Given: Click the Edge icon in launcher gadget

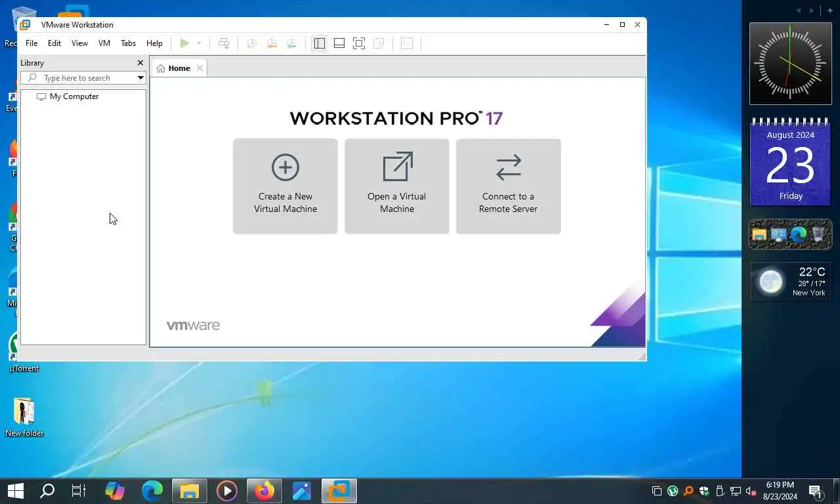Looking at the screenshot, I should [x=799, y=234].
